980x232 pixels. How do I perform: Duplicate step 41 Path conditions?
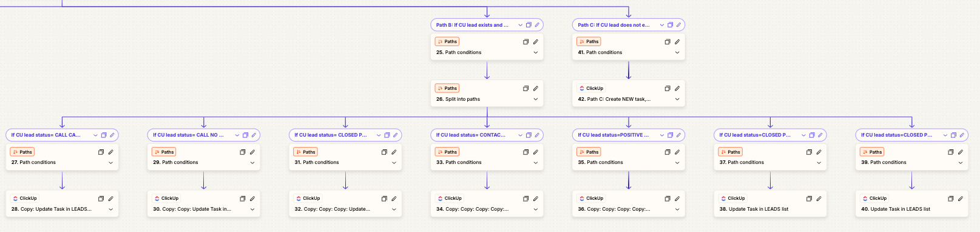(x=667, y=42)
